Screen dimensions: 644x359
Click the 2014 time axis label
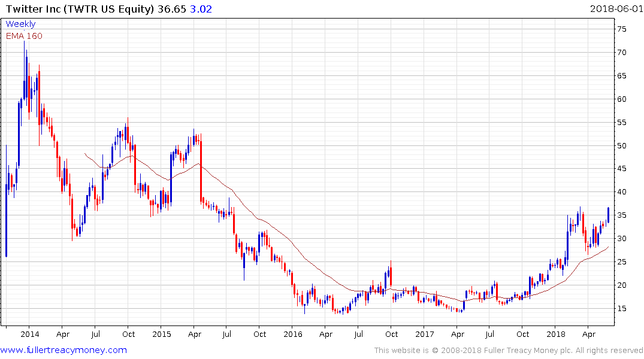tap(30, 334)
